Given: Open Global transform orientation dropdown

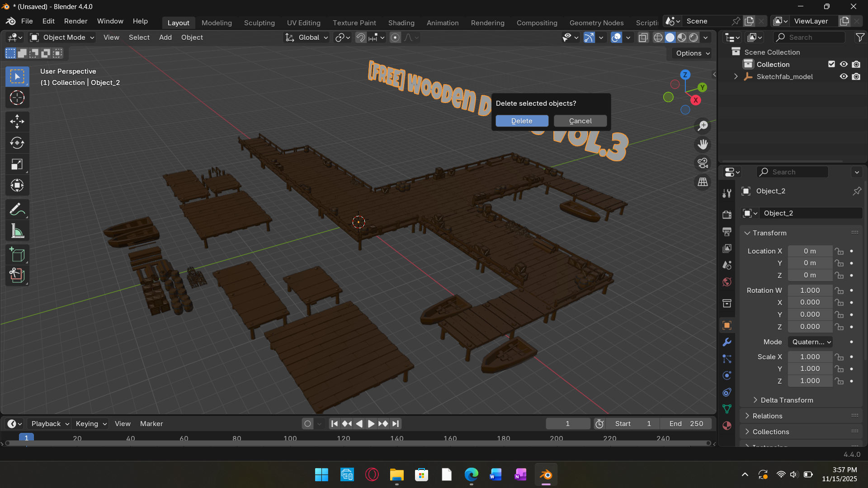Looking at the screenshot, I should tap(307, 38).
